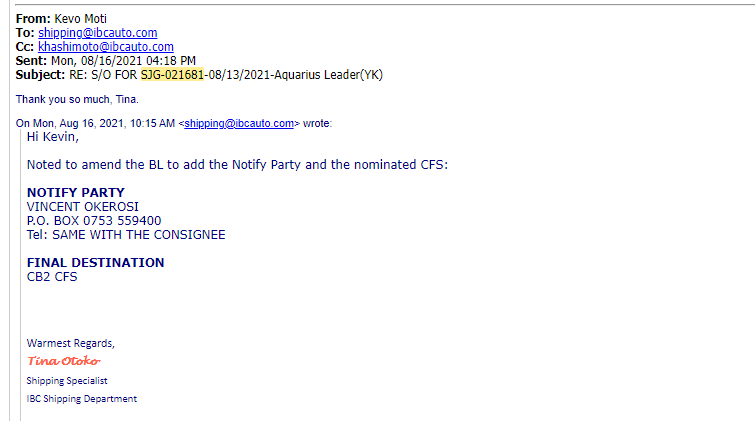The image size is (755, 421).
Task: Click the P.O. BOX 0753 559400 line
Action: pyautogui.click(x=94, y=221)
